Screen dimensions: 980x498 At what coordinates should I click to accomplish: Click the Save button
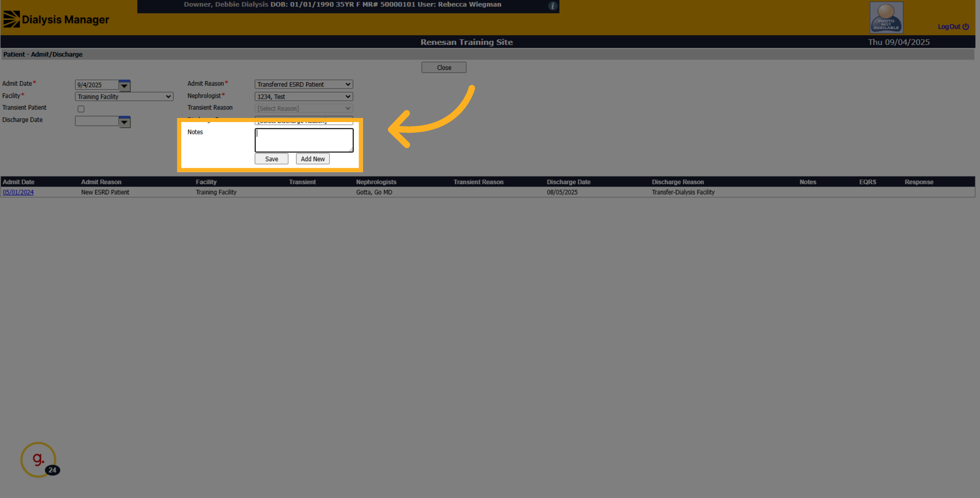pos(272,159)
